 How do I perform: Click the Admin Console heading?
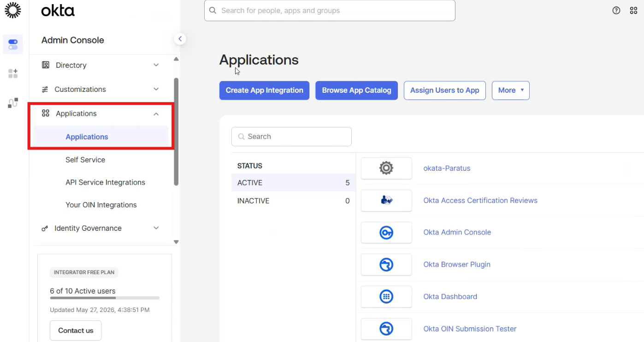click(73, 40)
